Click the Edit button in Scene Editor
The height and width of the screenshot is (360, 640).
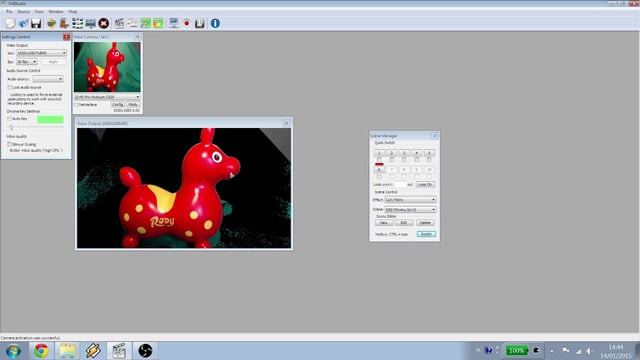coord(404,223)
